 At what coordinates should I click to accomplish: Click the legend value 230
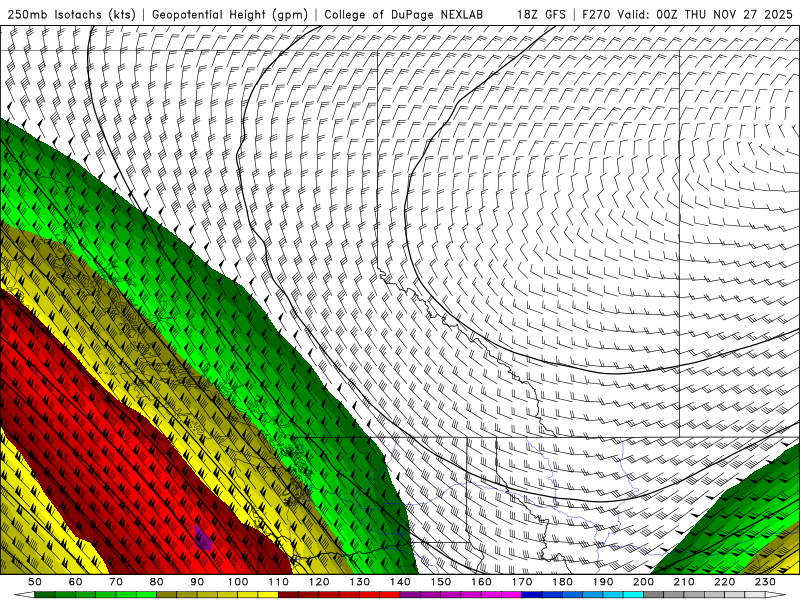[x=765, y=582]
